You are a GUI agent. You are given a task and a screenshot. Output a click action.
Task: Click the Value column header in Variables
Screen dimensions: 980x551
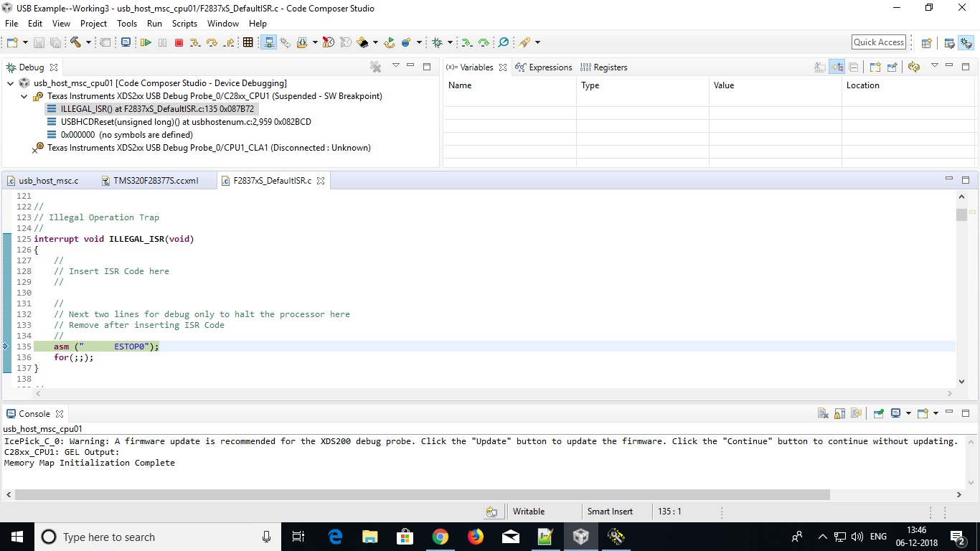pos(775,85)
